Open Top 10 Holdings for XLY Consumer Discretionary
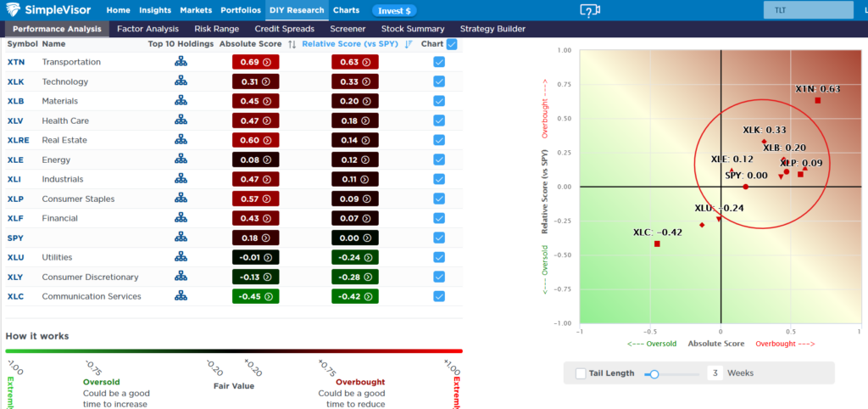868x409 pixels. 181,277
